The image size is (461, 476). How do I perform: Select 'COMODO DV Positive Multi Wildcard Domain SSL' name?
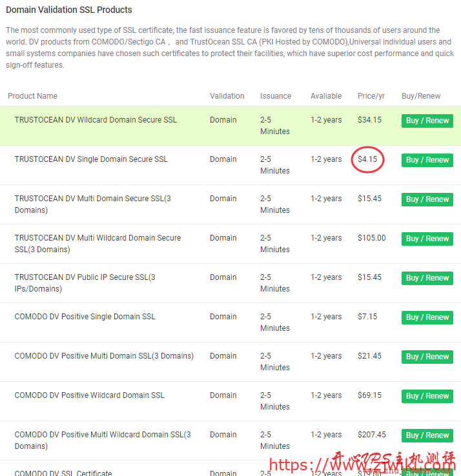[x=103, y=440]
